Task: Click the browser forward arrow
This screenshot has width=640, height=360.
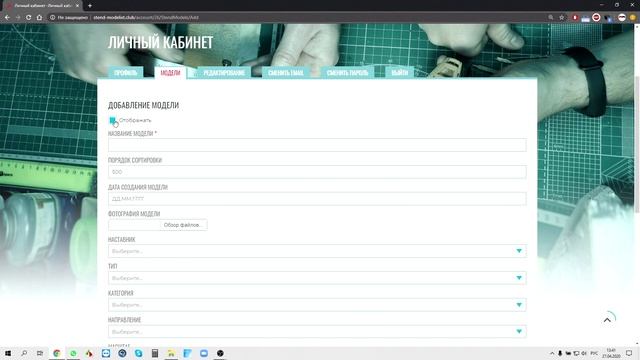Action: [18, 18]
